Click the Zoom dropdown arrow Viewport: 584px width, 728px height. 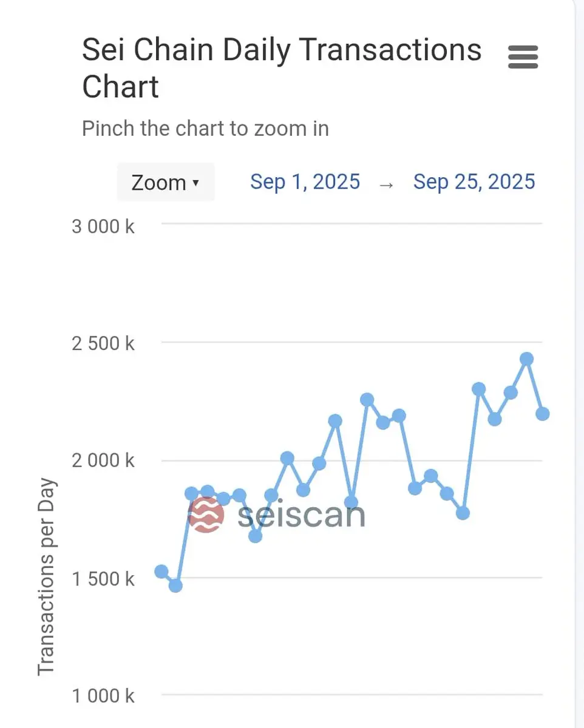pyautogui.click(x=195, y=183)
